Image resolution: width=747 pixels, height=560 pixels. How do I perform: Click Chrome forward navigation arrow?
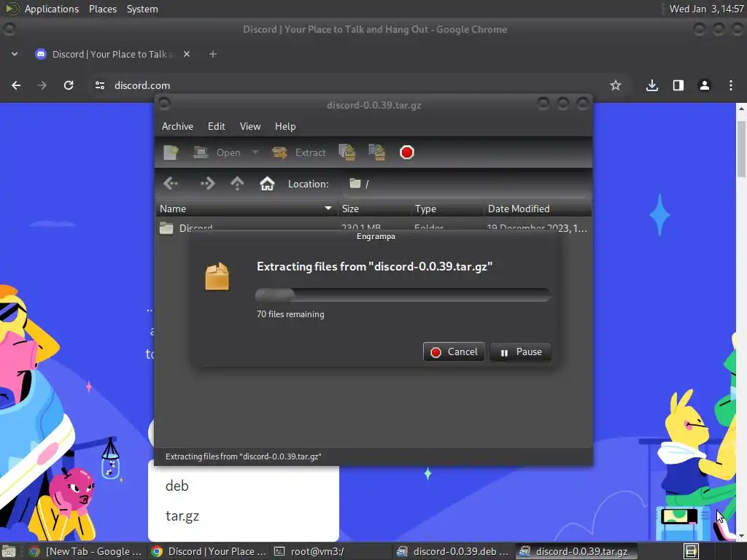point(42,85)
